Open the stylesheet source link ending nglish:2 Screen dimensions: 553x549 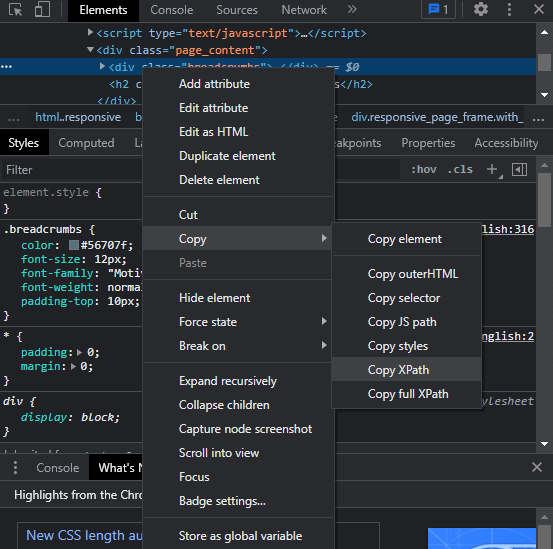click(x=508, y=336)
